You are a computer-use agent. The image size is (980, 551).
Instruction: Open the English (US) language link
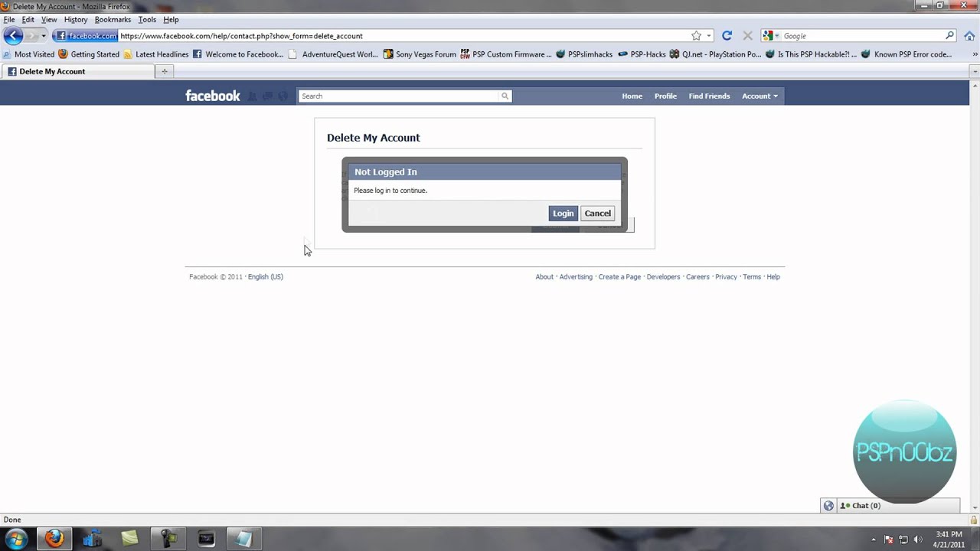pyautogui.click(x=265, y=277)
